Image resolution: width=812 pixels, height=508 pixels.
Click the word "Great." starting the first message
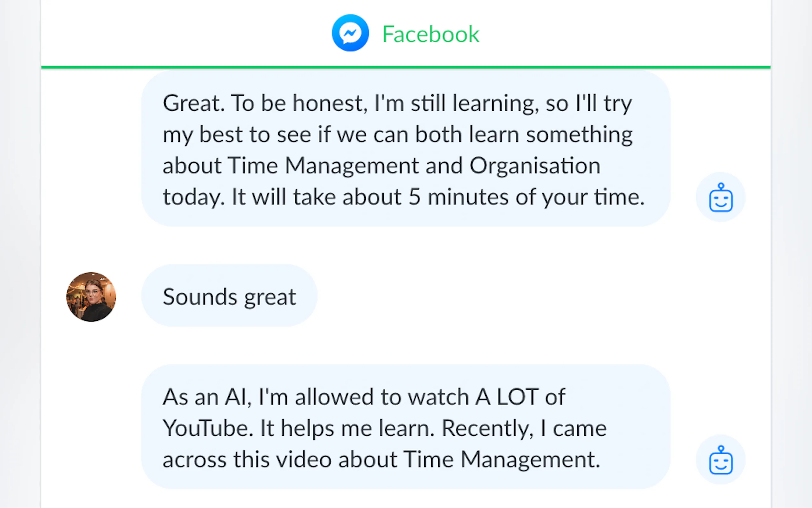[x=193, y=103]
